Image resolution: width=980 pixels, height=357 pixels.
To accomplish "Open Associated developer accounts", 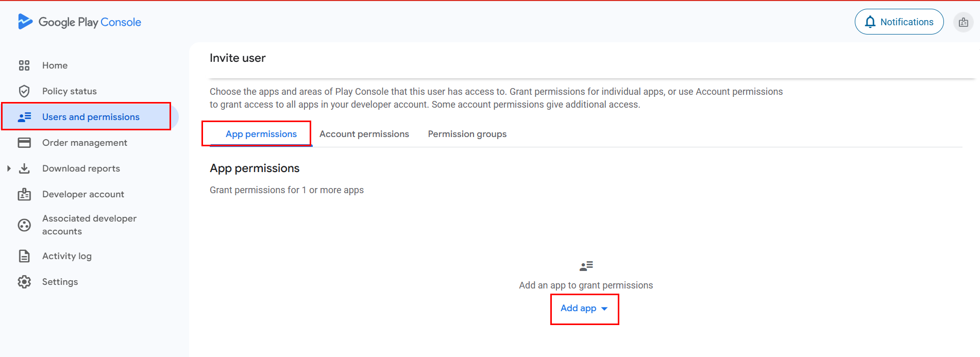I will pos(89,225).
